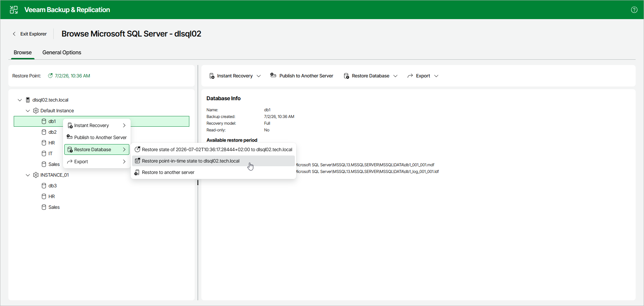644x306 pixels.
Task: Click the Restore Database toolbar button
Action: [x=371, y=76]
